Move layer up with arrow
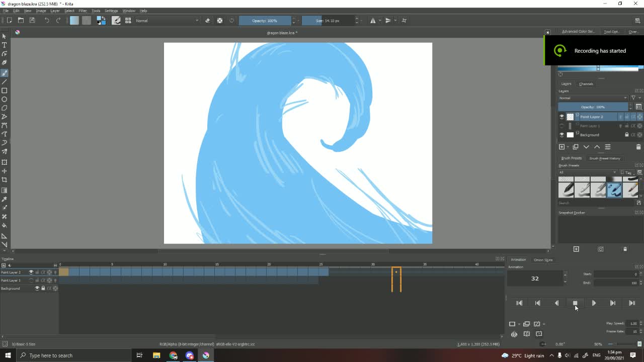 tap(597, 147)
